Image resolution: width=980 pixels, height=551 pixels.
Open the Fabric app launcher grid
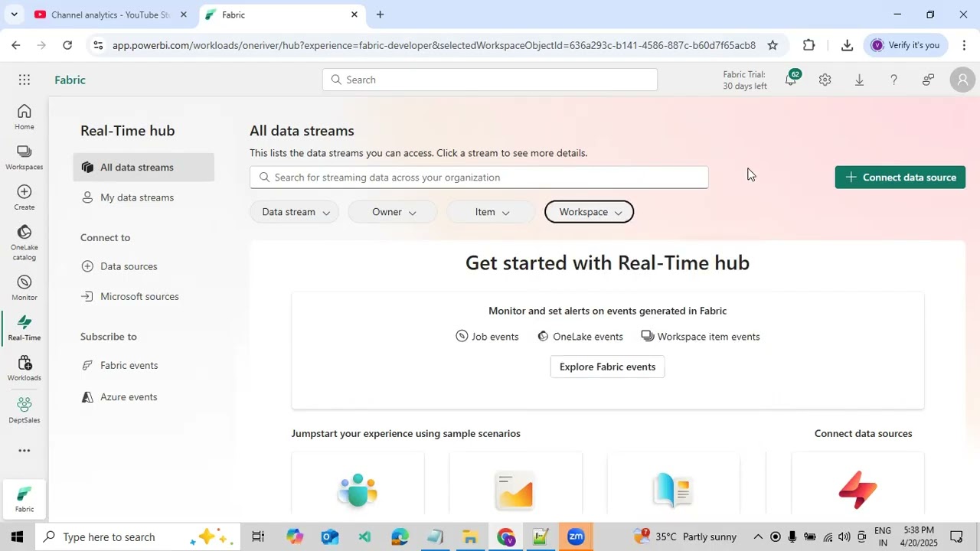(24, 80)
